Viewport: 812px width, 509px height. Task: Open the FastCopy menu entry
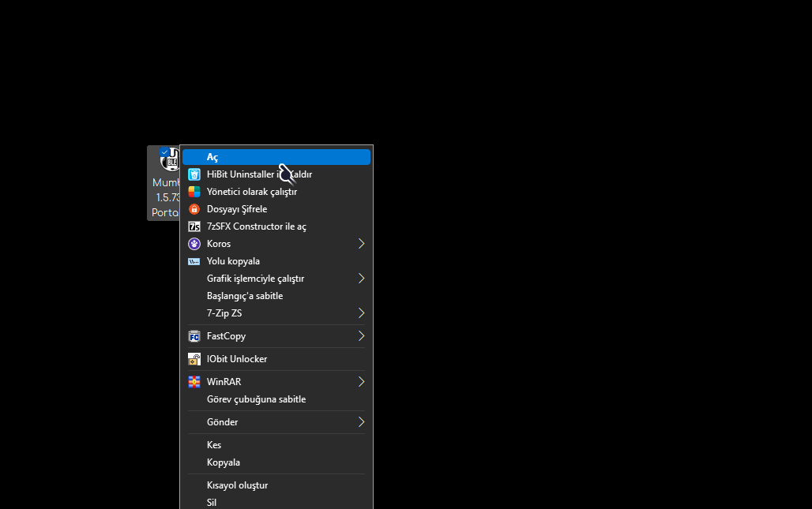click(x=276, y=336)
